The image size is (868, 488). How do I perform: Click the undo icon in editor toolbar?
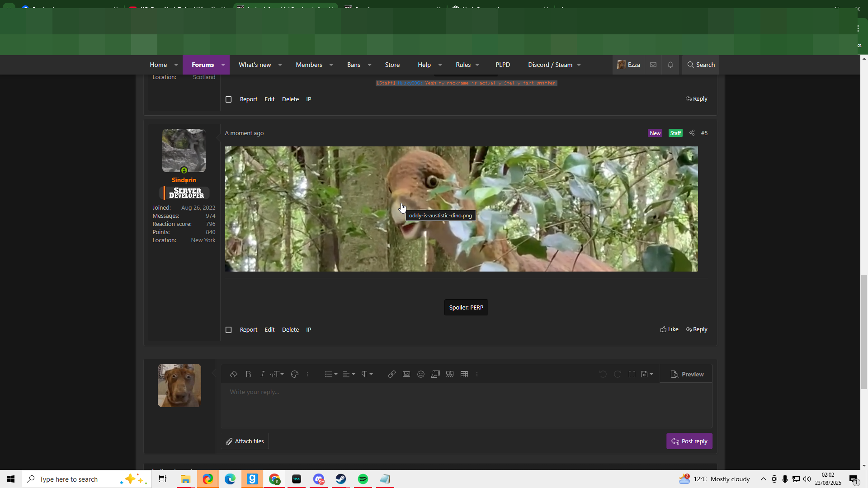pos(603,374)
